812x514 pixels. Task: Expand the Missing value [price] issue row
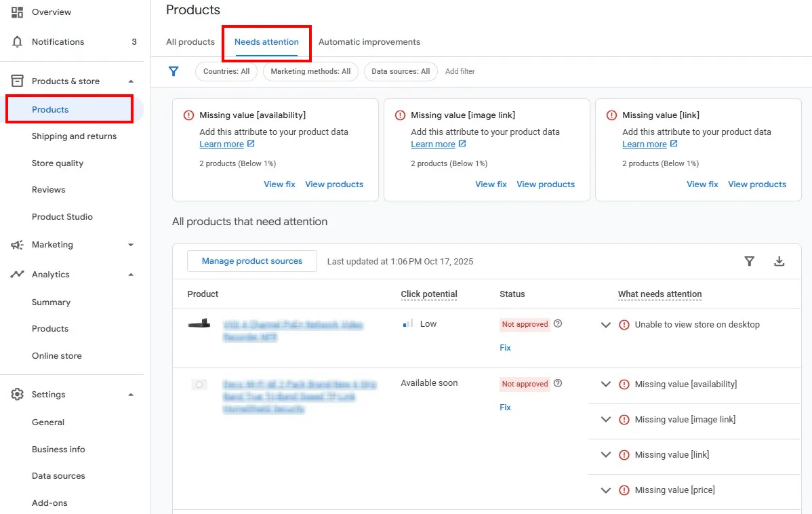(x=605, y=490)
